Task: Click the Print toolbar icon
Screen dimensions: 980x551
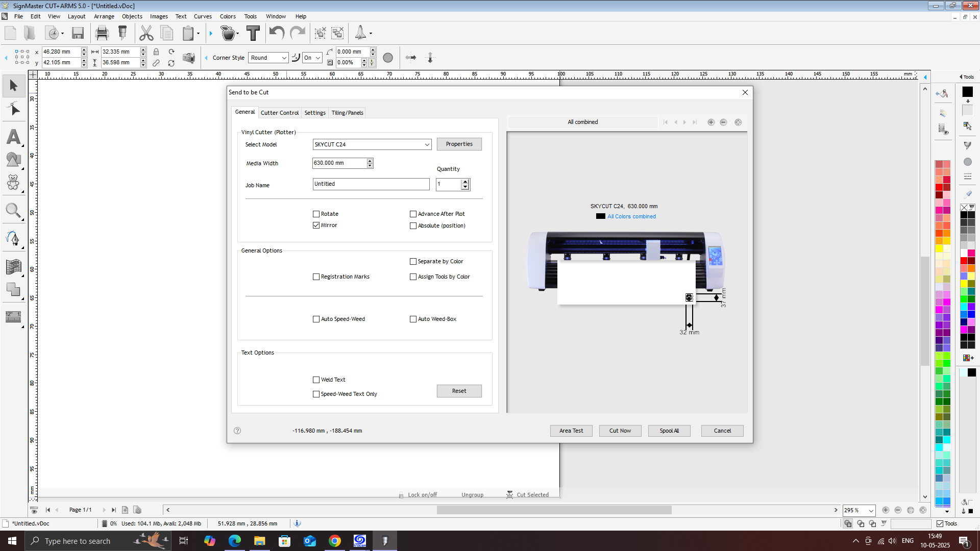Action: (102, 34)
